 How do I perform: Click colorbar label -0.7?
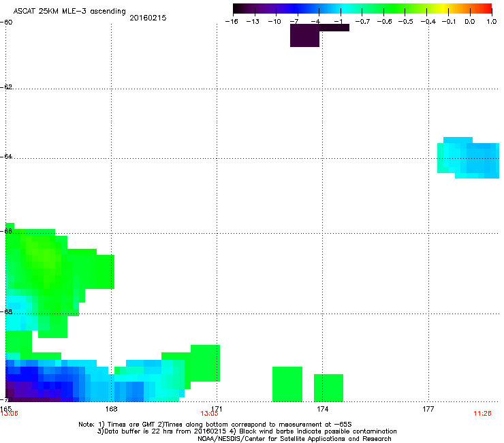coord(362,22)
